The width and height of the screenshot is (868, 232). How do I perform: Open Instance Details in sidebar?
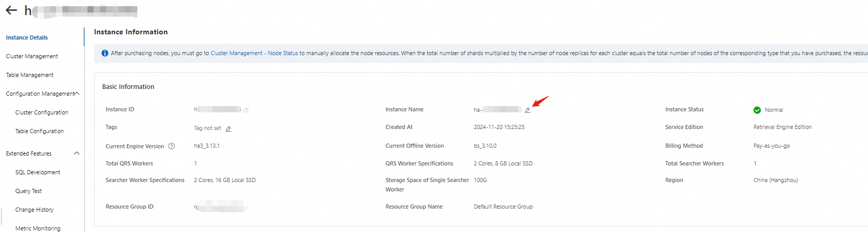pos(27,37)
